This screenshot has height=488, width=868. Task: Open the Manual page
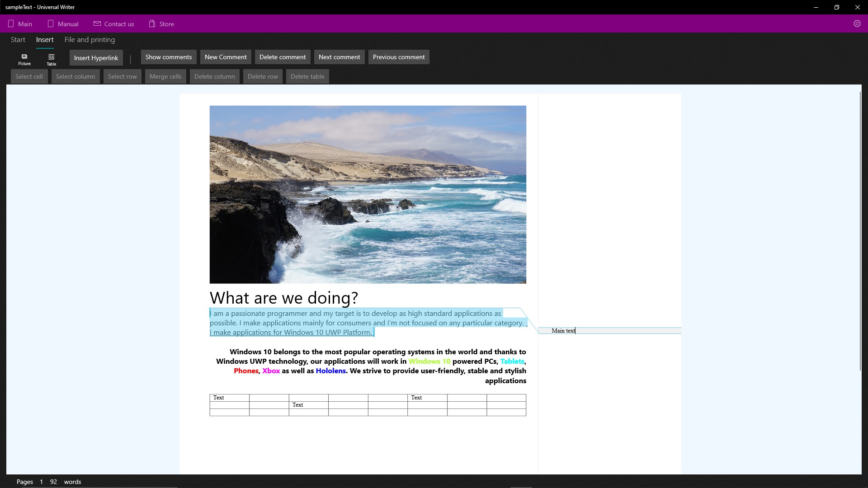[x=63, y=24]
